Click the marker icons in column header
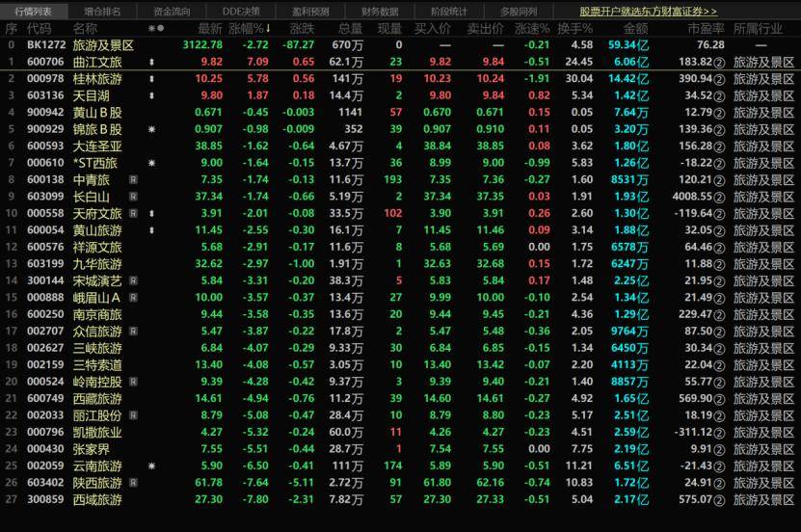The image size is (801, 532). tap(156, 29)
